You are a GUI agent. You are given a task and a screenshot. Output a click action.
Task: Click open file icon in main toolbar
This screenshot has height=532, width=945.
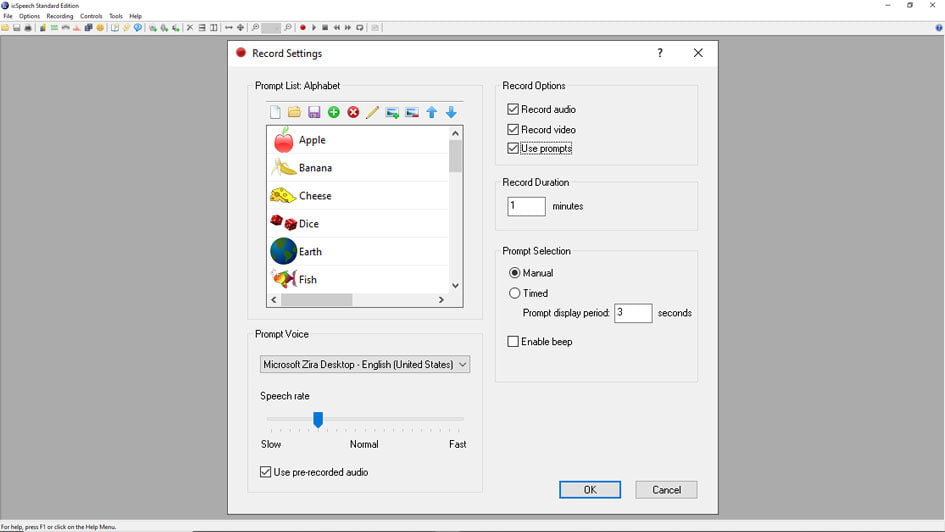point(5,28)
